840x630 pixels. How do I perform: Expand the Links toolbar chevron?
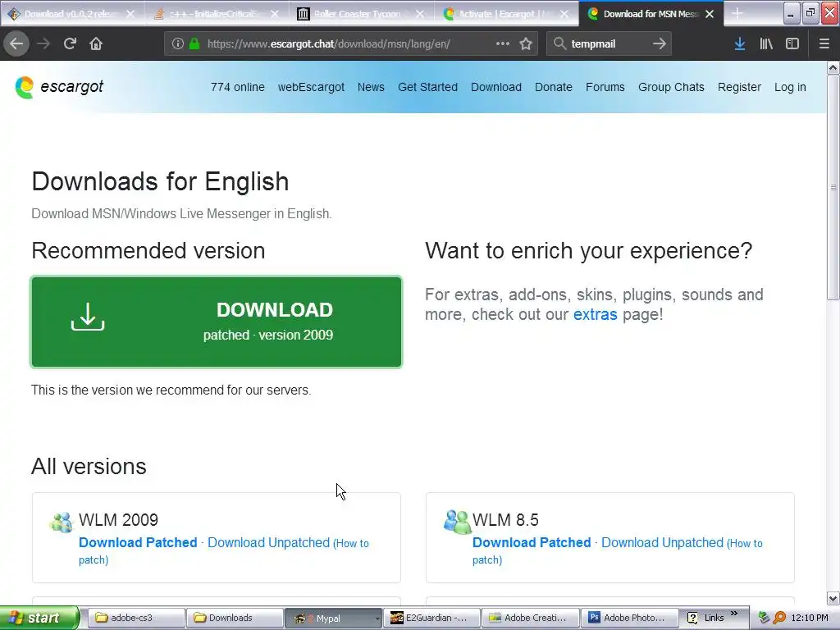pos(734,614)
